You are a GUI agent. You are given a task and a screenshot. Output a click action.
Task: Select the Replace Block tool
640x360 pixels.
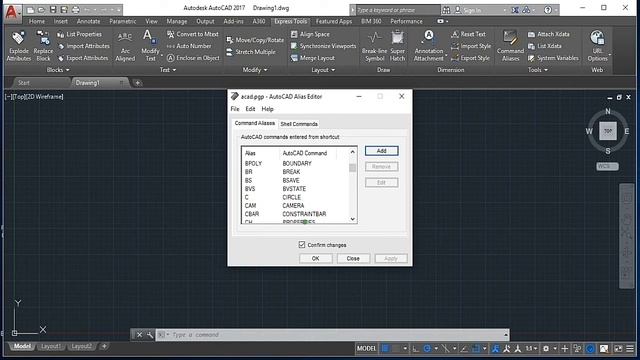pyautogui.click(x=43, y=46)
